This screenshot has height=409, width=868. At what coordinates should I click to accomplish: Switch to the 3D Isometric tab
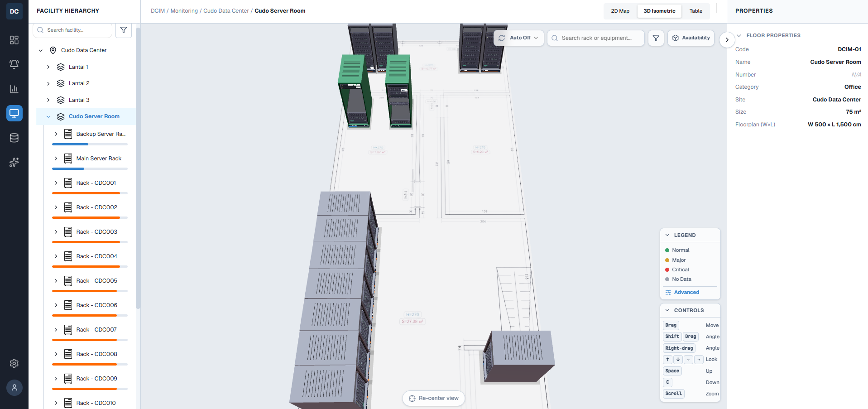(659, 11)
